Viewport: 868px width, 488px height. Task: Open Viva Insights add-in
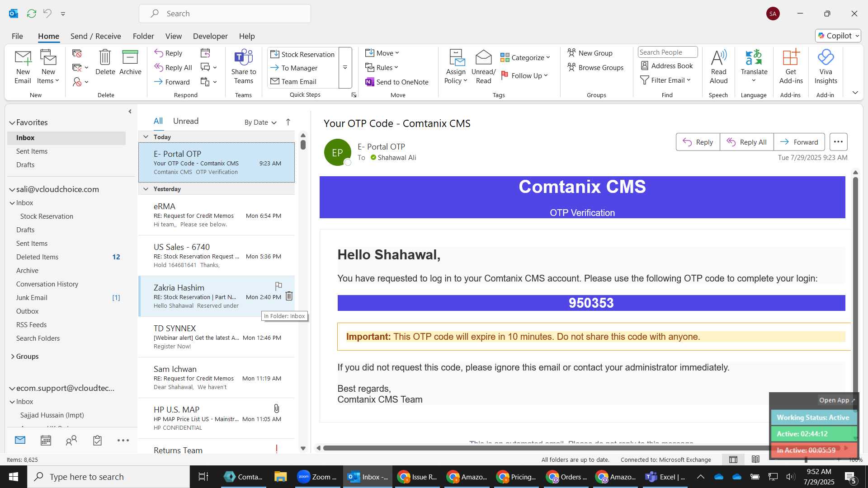pyautogui.click(x=826, y=67)
